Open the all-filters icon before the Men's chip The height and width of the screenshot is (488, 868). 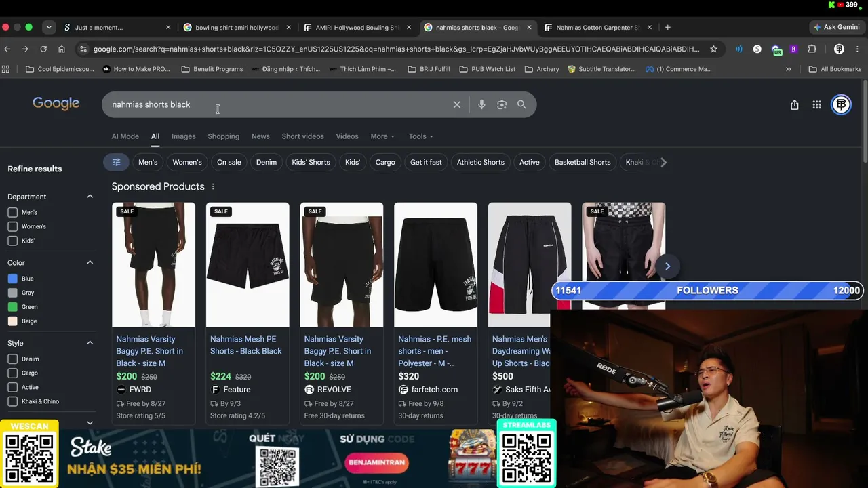coord(116,162)
